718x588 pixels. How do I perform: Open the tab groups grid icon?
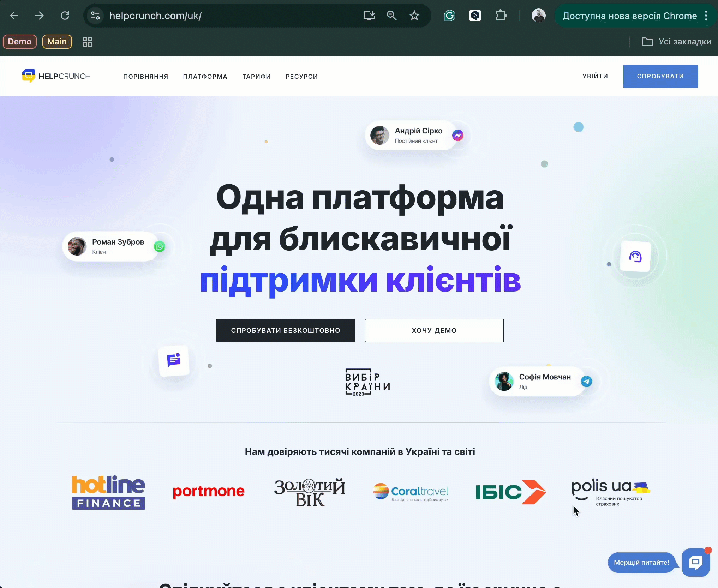(x=88, y=42)
